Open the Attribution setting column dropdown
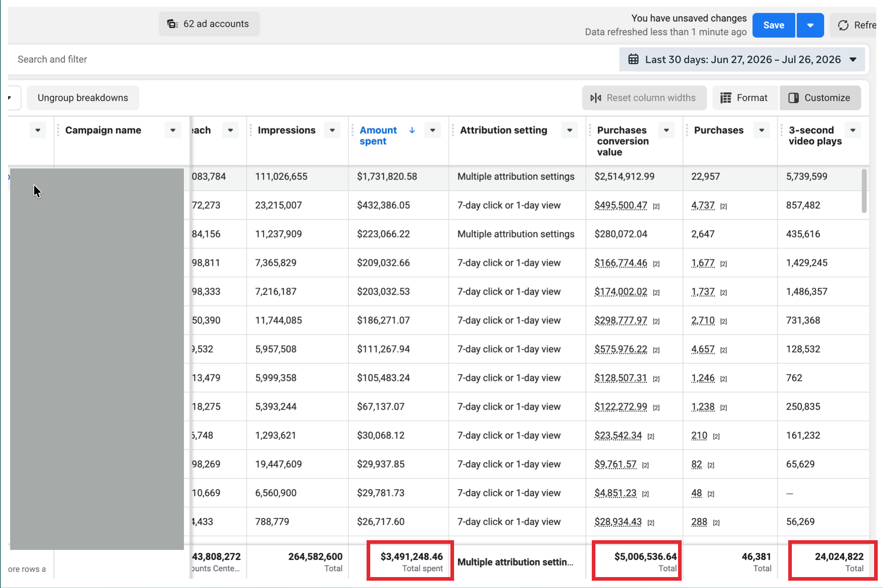The image size is (883, 588). [x=570, y=130]
